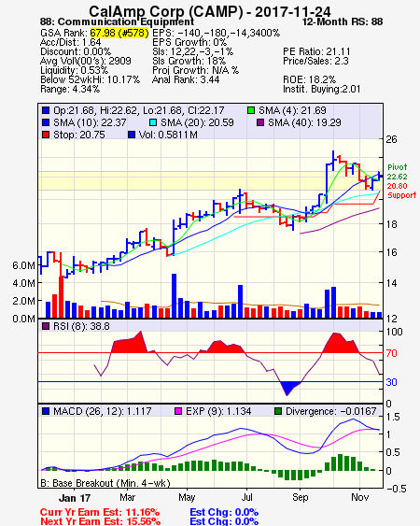The width and height of the screenshot is (420, 526).
Task: Click the 'SMA (20): 20.59' legend text
Action: 197,122
